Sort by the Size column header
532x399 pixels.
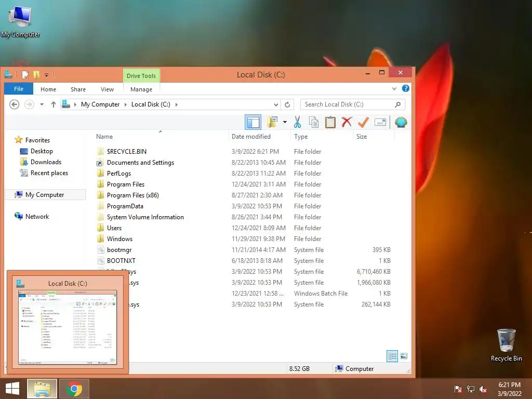tap(362, 137)
